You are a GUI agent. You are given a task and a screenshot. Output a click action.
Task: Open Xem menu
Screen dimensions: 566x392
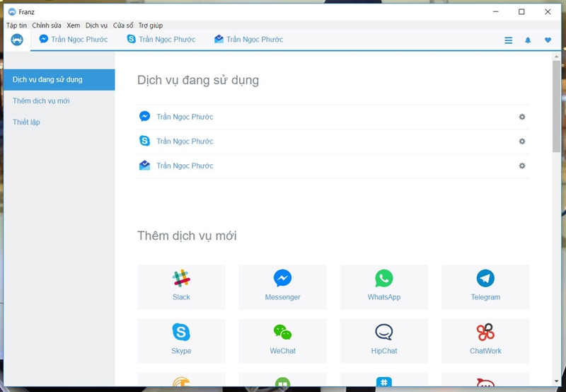coord(74,25)
